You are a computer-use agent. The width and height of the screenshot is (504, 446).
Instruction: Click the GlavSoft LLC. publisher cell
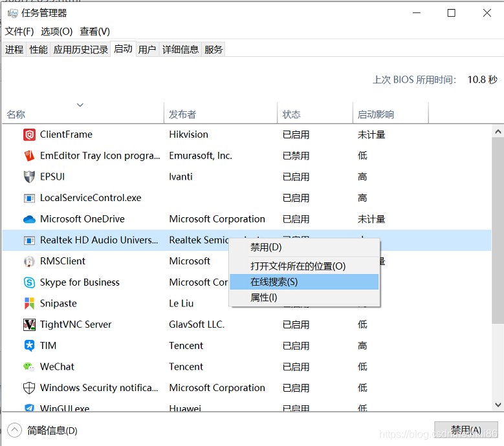(x=197, y=324)
